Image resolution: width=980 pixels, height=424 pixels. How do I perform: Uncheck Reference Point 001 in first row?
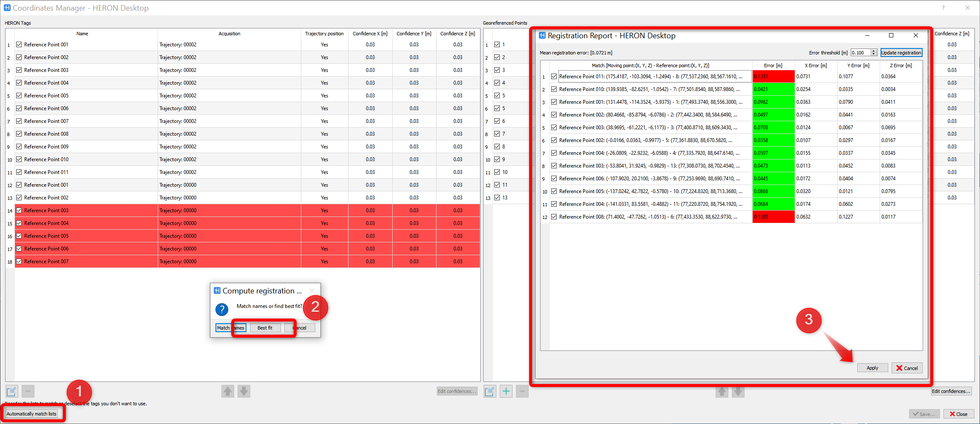click(x=19, y=45)
